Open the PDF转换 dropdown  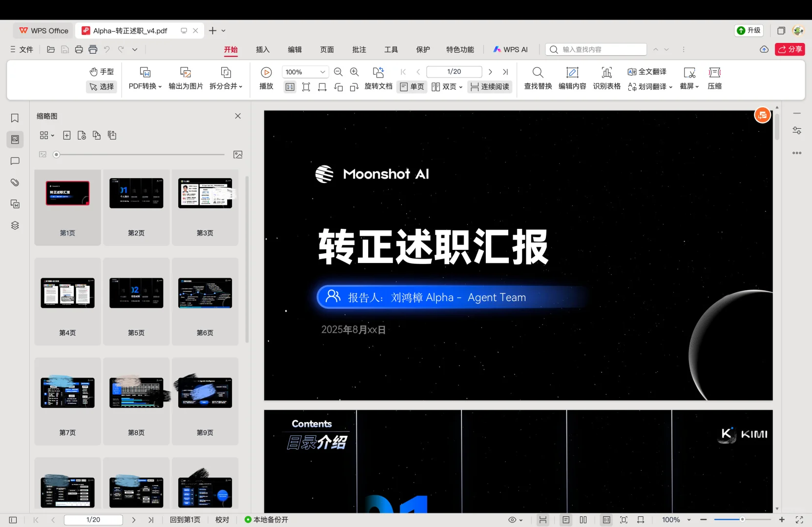coord(145,79)
